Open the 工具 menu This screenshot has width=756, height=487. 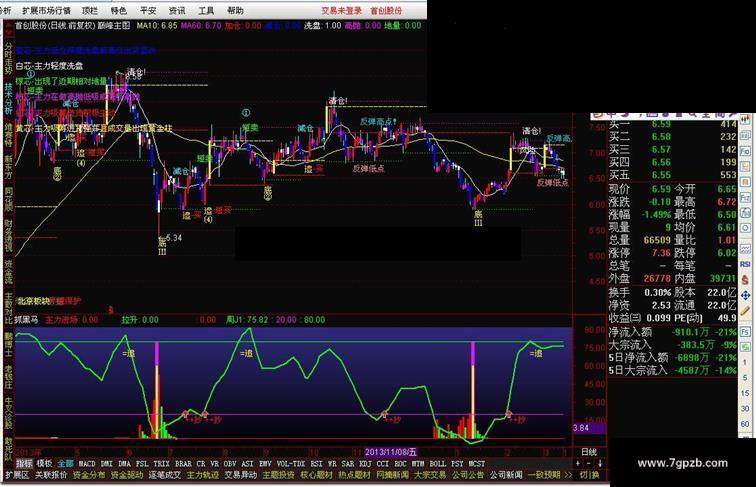pyautogui.click(x=206, y=10)
